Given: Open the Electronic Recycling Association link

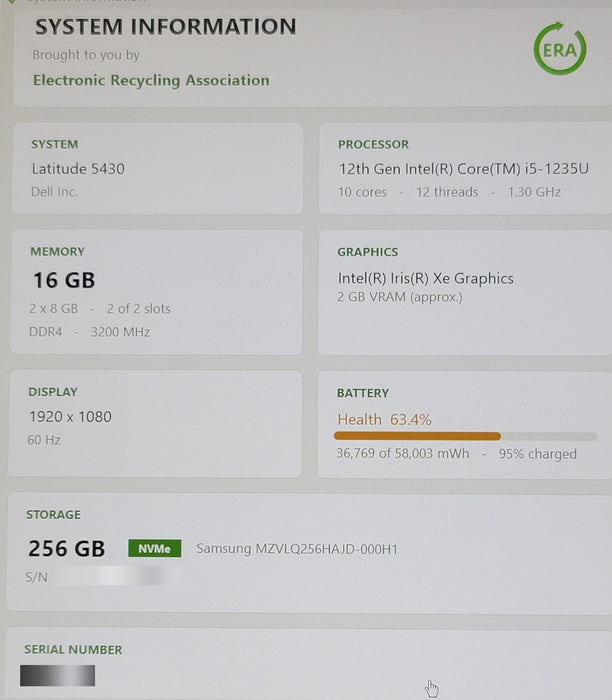Looking at the screenshot, I should point(151,80).
